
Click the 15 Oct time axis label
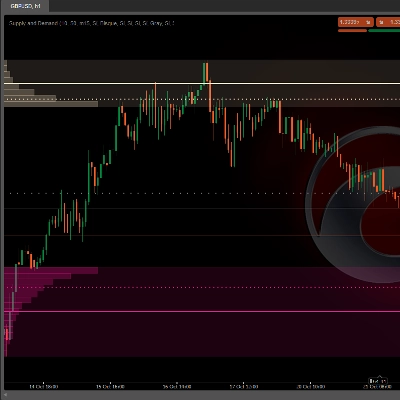(110, 387)
